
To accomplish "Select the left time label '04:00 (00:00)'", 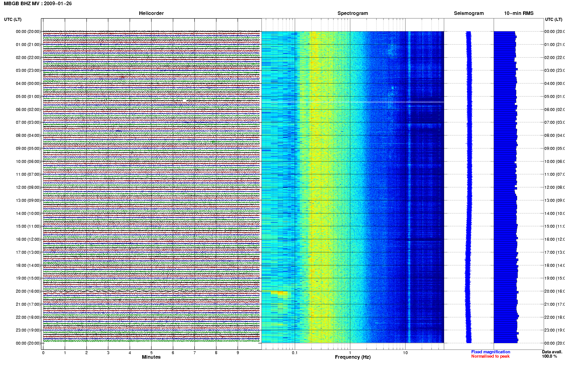I will [28, 83].
